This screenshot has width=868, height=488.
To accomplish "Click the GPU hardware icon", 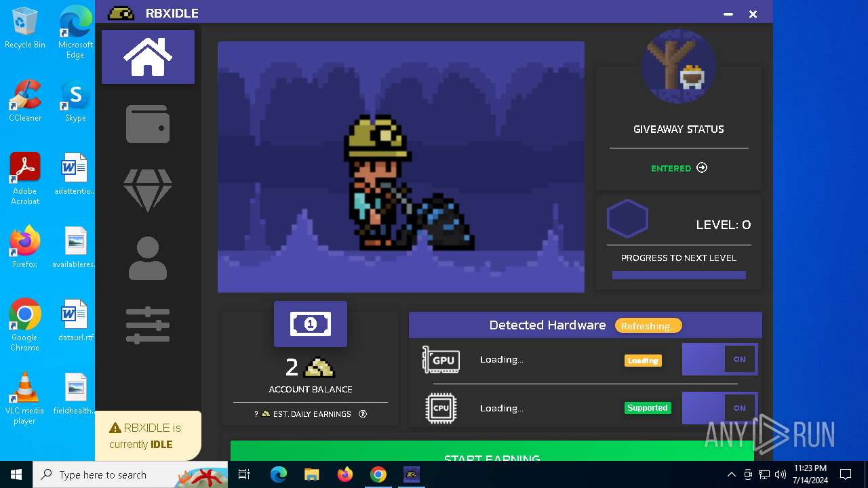I will pos(441,360).
